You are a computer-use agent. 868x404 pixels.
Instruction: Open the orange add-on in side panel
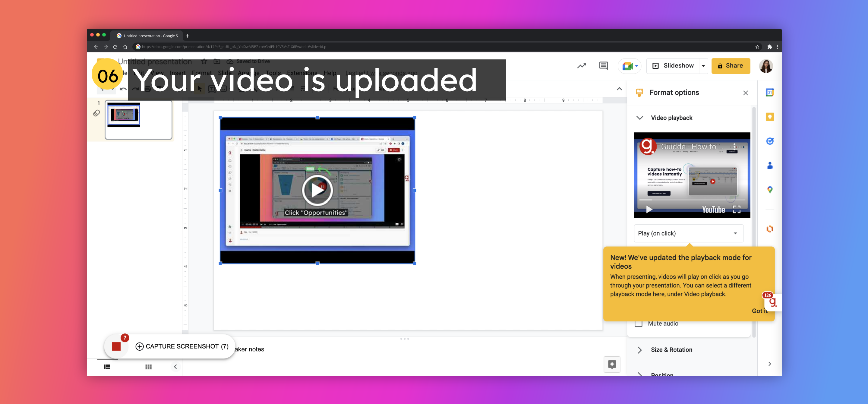769,229
